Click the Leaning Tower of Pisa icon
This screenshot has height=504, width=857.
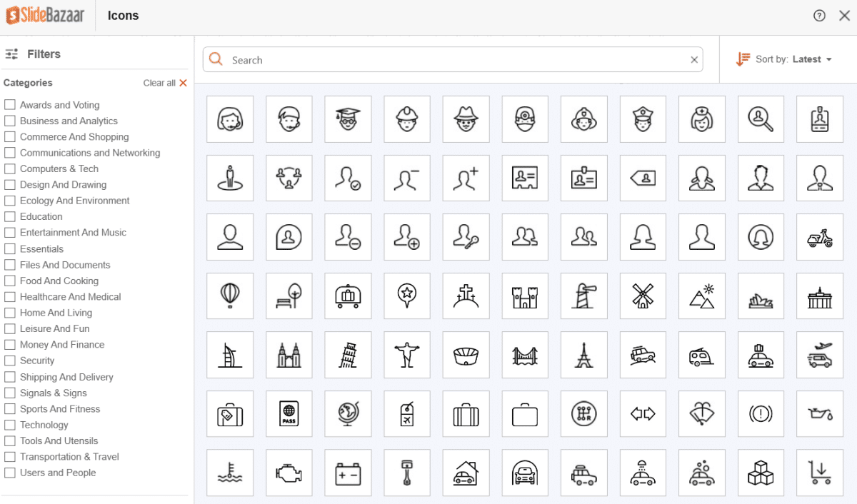coord(348,355)
